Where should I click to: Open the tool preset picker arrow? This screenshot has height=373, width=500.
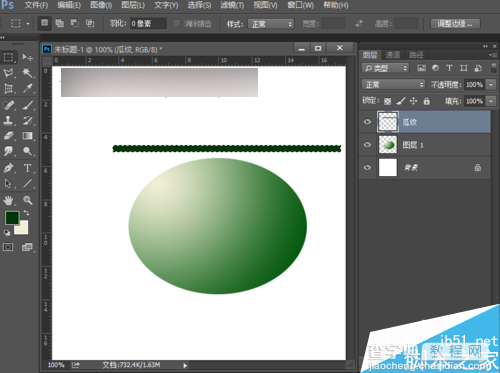pos(28,24)
